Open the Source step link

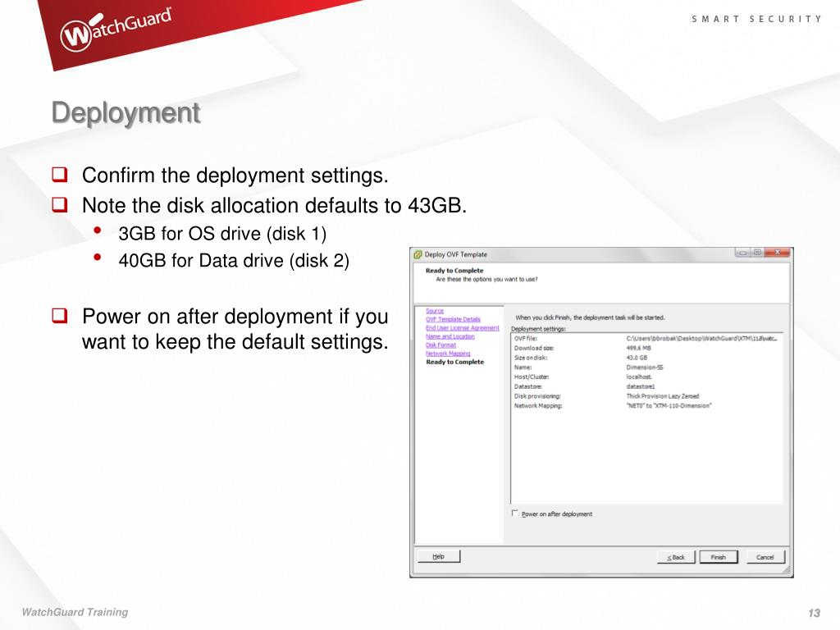pyautogui.click(x=435, y=311)
